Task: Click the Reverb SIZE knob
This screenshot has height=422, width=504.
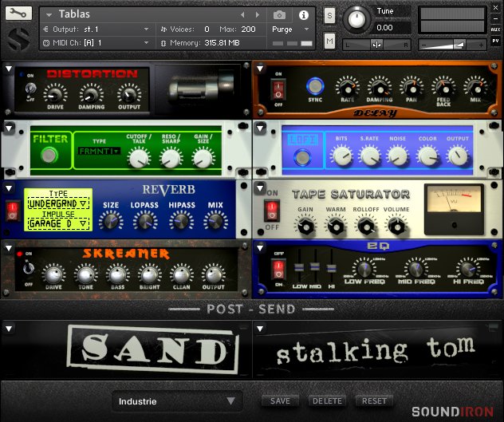Action: pos(111,221)
